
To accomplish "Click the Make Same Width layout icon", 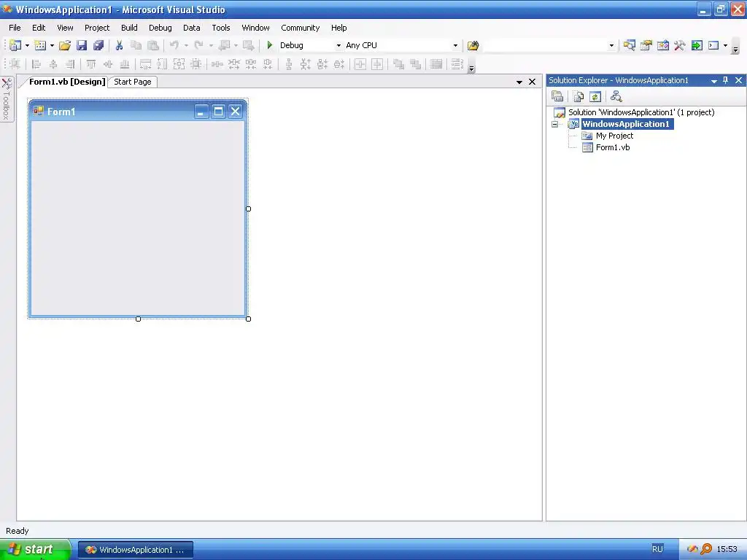I will [x=145, y=64].
